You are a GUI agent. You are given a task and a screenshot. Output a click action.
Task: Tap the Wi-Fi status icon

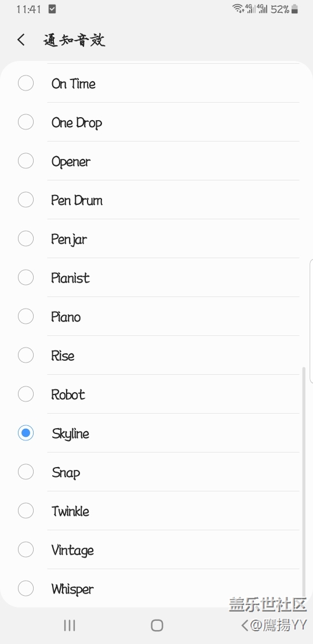(238, 9)
